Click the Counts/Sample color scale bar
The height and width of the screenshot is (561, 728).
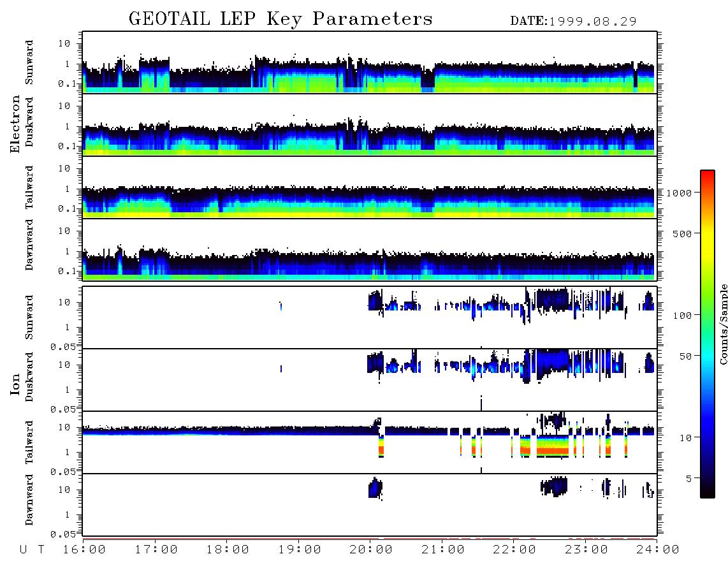coord(708,334)
